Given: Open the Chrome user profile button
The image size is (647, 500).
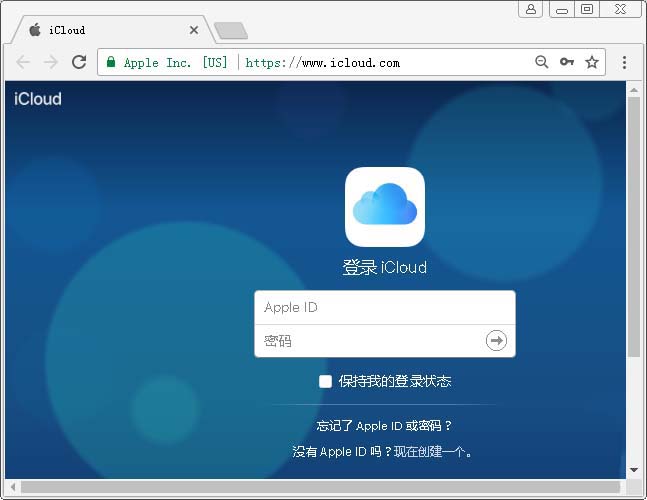Looking at the screenshot, I should tap(531, 9).
